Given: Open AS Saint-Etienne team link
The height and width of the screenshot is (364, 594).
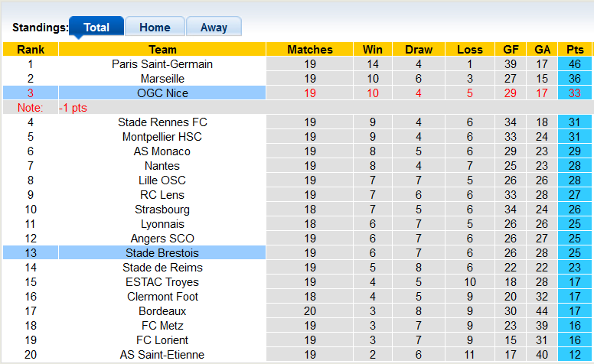Looking at the screenshot, I should pyautogui.click(x=162, y=355).
